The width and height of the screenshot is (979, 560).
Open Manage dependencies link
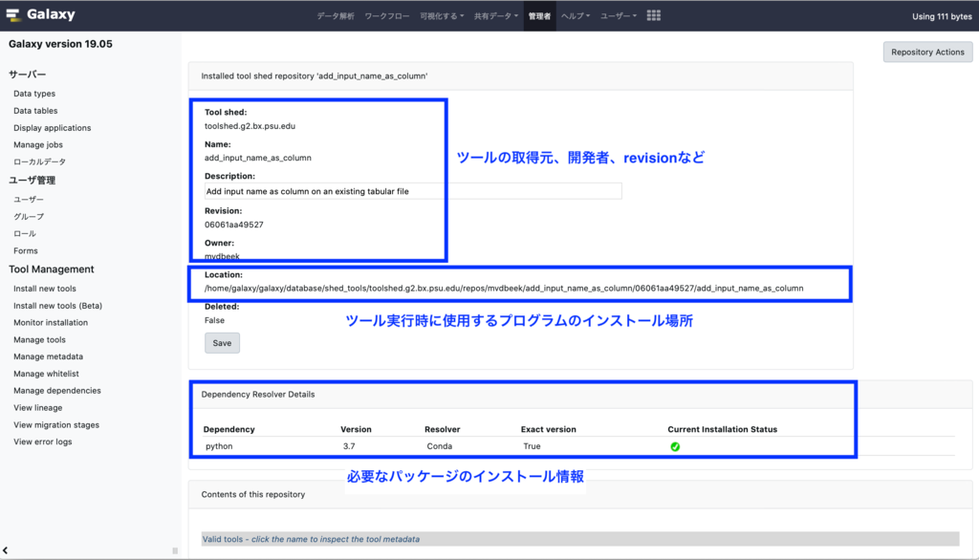(57, 391)
